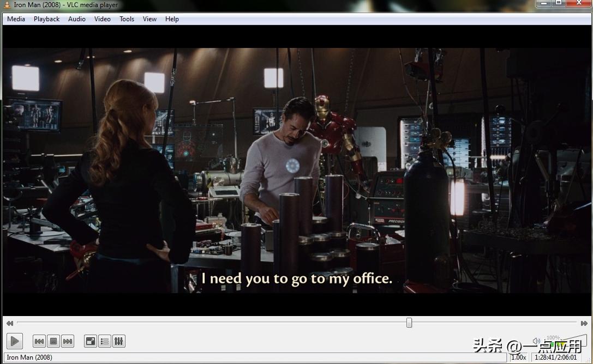Click the seek bar position handle
The height and width of the screenshot is (364, 593).
409,323
